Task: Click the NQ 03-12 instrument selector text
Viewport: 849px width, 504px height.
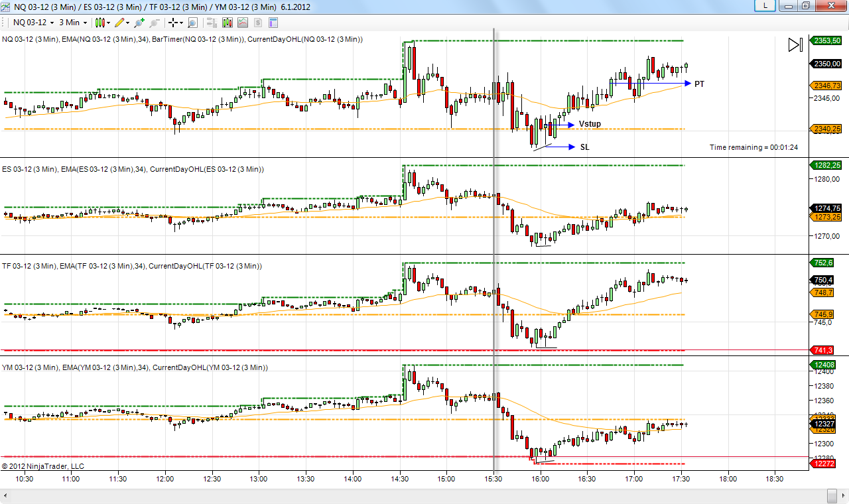Action: (30, 23)
